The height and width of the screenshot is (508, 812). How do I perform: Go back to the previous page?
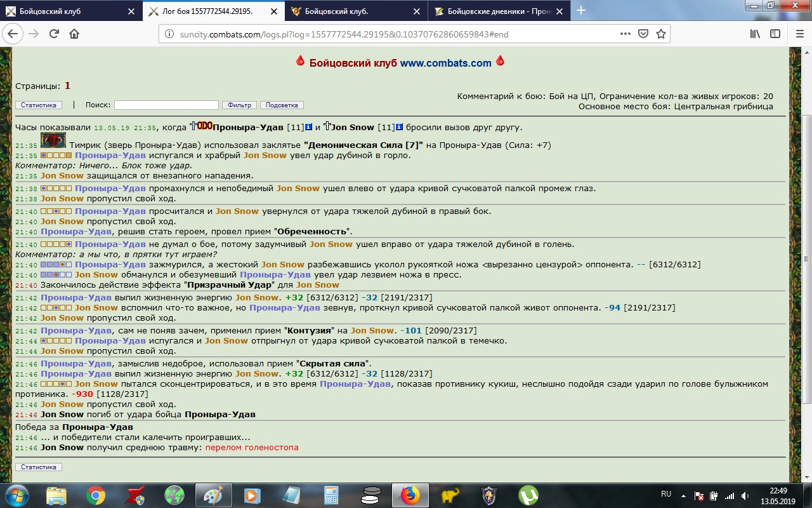coord(13,34)
